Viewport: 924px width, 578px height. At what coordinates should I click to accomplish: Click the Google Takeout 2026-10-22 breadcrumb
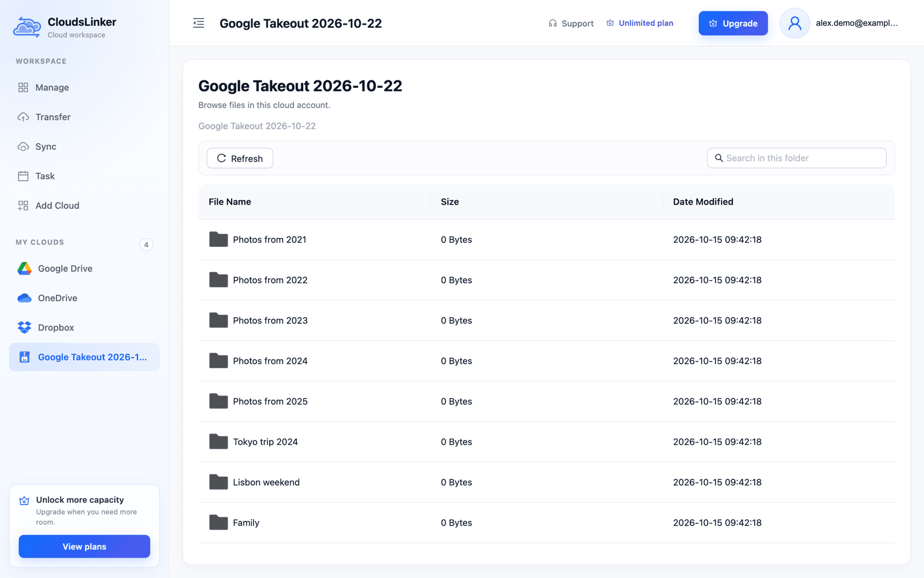pyautogui.click(x=257, y=126)
